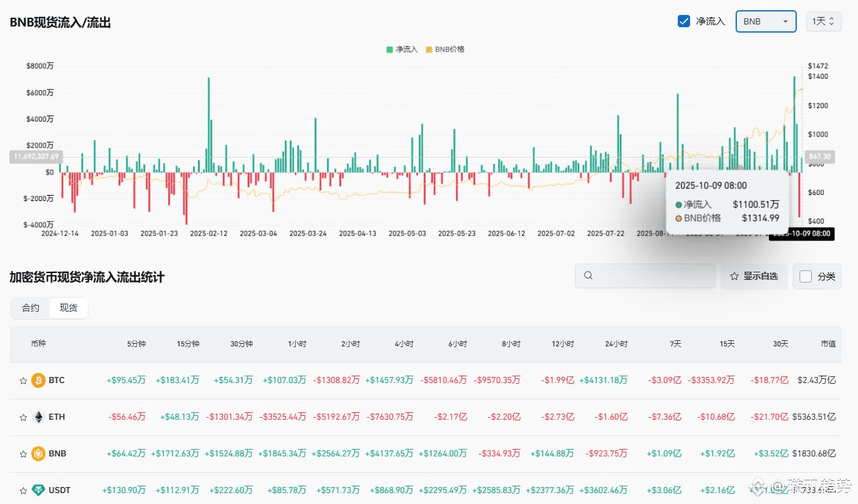
Task: Toggle BNB价格 legend color swatch
Action: (x=429, y=49)
